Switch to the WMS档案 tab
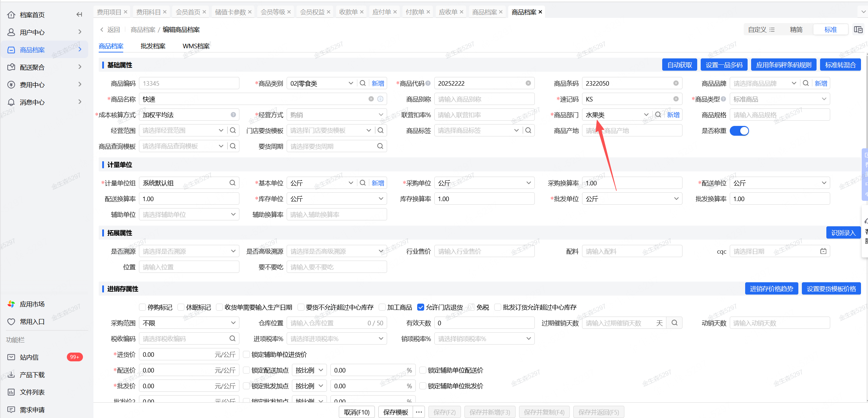The height and width of the screenshot is (418, 868). tap(196, 46)
